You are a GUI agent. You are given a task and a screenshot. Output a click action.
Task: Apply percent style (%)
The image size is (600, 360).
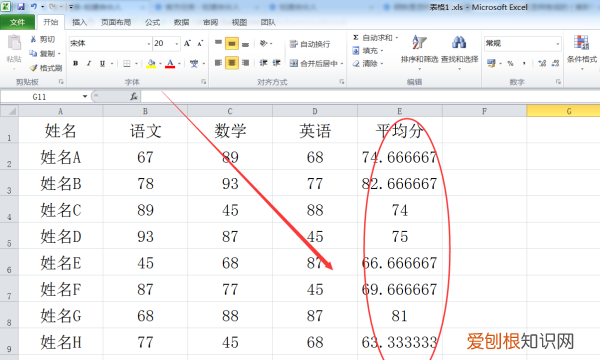(510, 63)
